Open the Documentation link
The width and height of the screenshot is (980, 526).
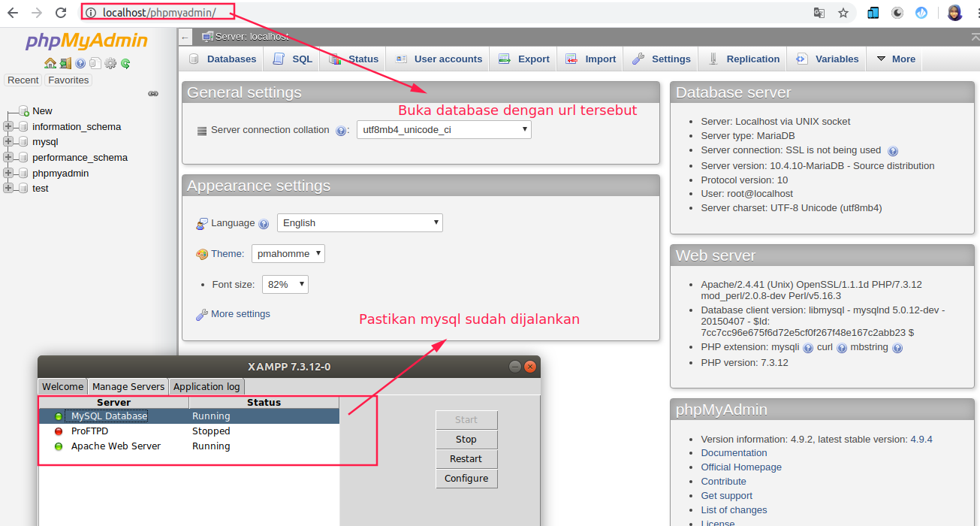(734, 453)
